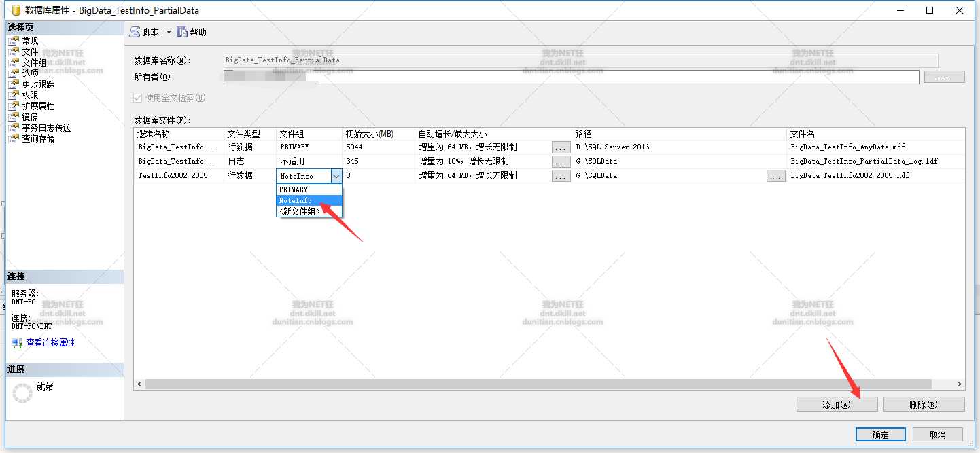Click the 文件类型 column header
This screenshot has width=980, height=453.
point(250,134)
